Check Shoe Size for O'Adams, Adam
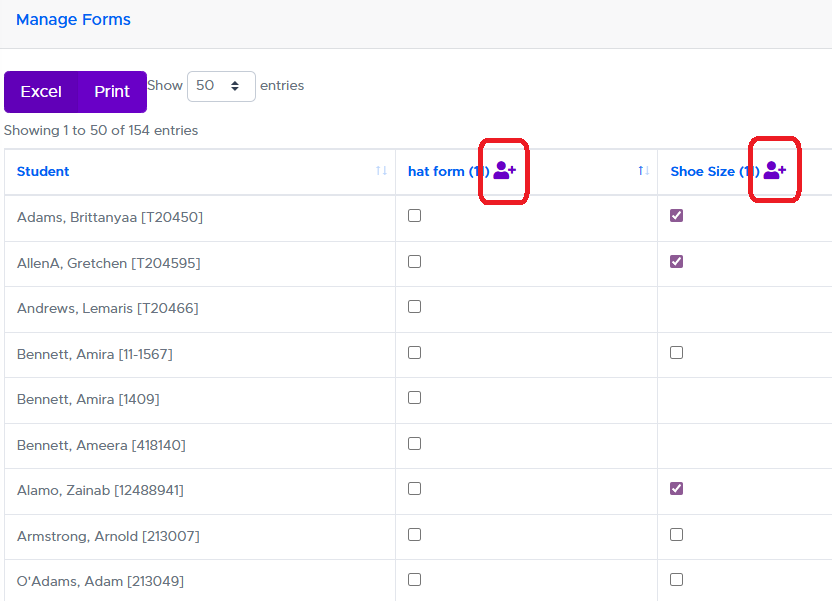Viewport: 832px width, 601px height. 677,580
